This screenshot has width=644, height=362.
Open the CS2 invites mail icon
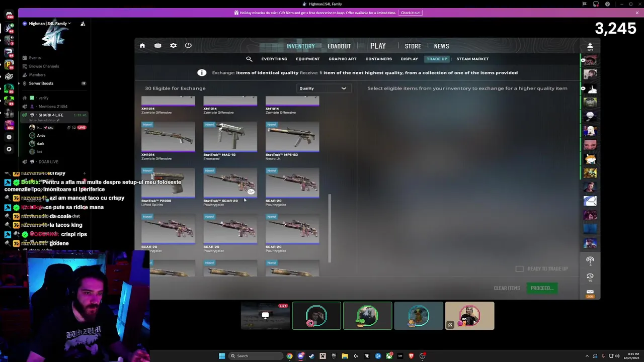coord(590,292)
